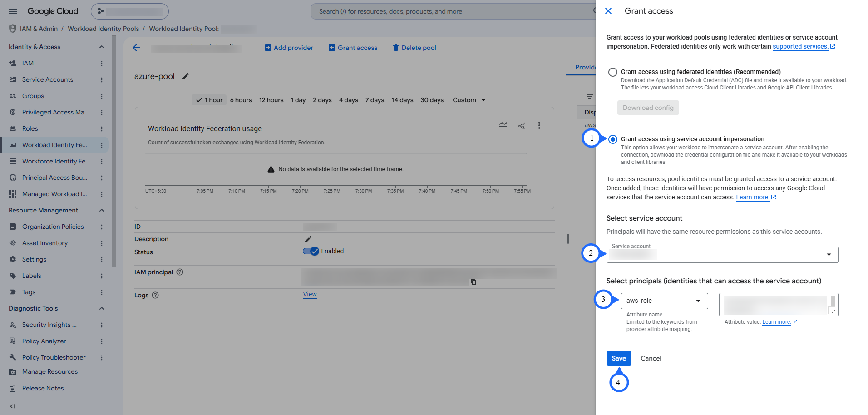Open more options next to Roles
This screenshot has height=415, width=868.
click(102, 128)
